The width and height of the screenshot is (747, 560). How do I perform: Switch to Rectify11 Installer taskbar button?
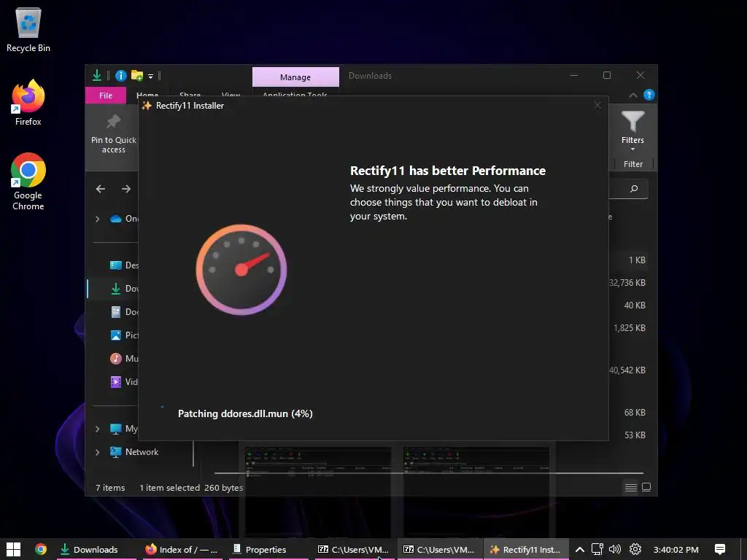click(x=526, y=550)
